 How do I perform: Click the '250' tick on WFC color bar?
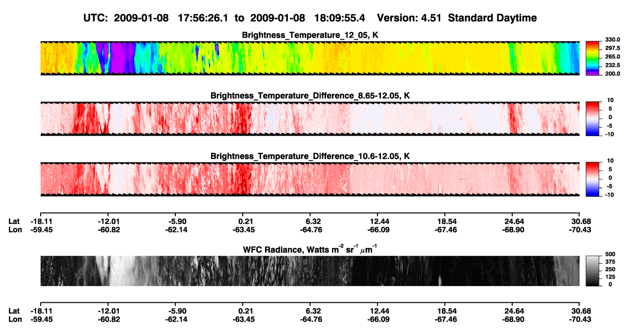click(610, 270)
